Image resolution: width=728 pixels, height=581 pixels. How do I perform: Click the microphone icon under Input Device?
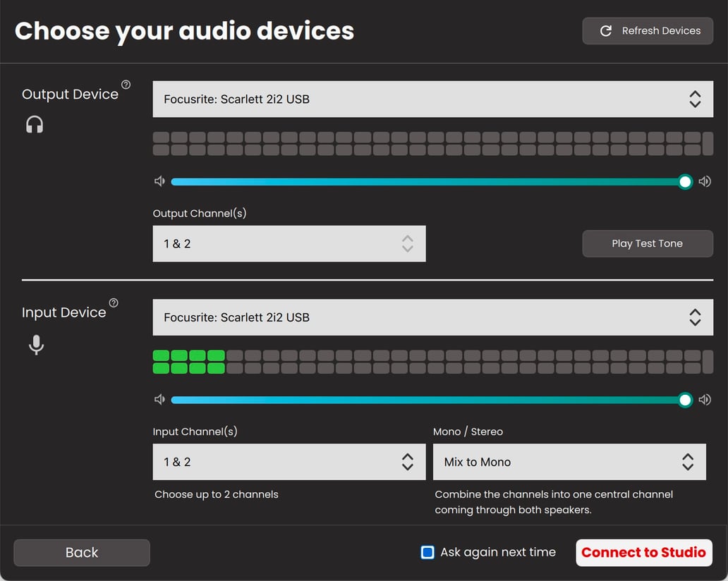(36, 345)
